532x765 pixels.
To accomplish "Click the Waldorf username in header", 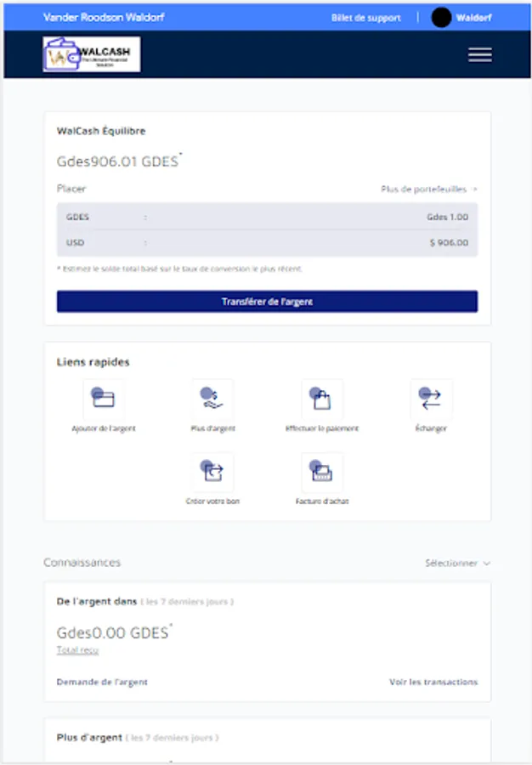I will coord(473,17).
